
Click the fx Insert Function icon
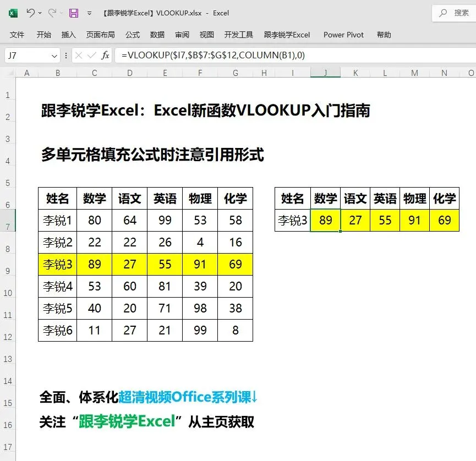pyautogui.click(x=105, y=56)
